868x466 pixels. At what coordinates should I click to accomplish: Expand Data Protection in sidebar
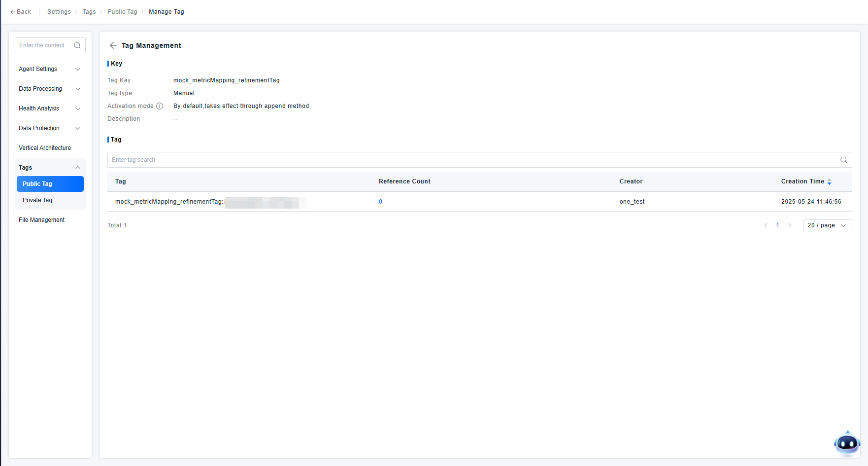[x=50, y=128]
